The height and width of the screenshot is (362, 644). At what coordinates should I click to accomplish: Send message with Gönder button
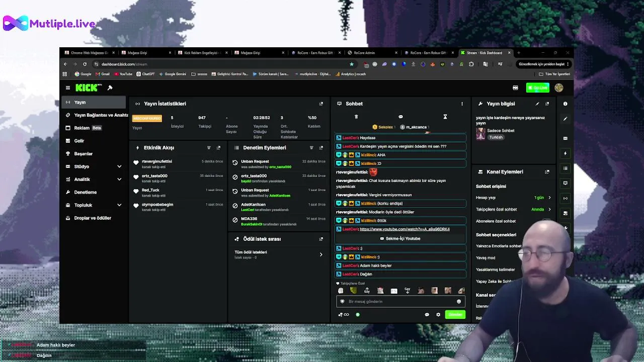[x=455, y=315]
